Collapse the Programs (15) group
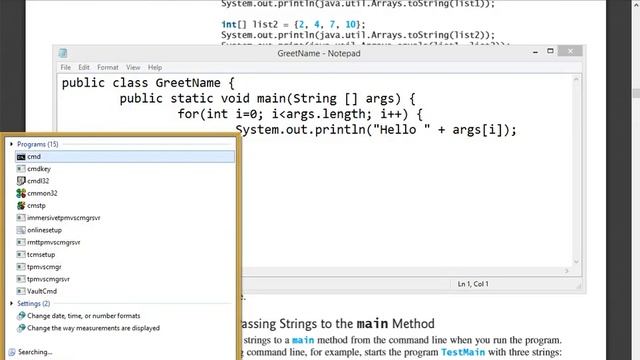Screen dimensions: 640x360 pos(11,144)
